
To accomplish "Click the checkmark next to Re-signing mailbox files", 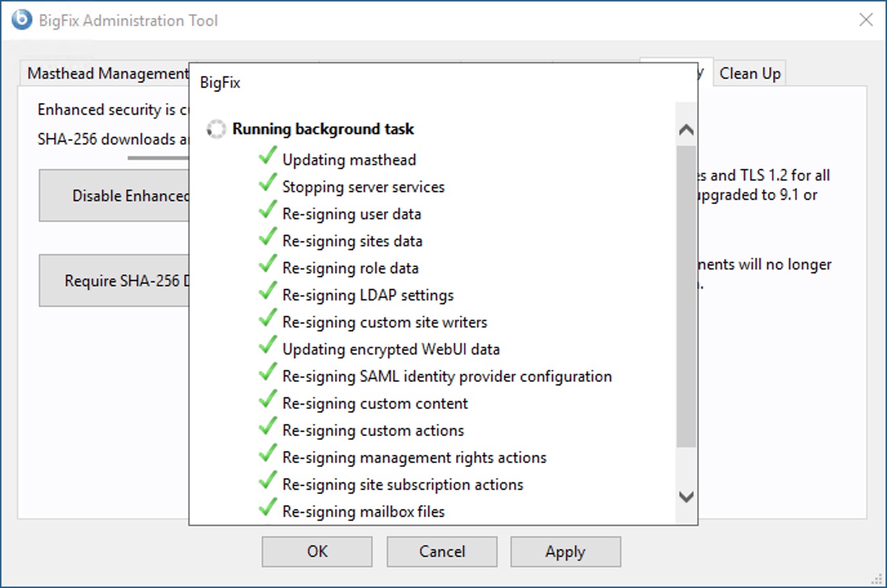I will click(268, 509).
